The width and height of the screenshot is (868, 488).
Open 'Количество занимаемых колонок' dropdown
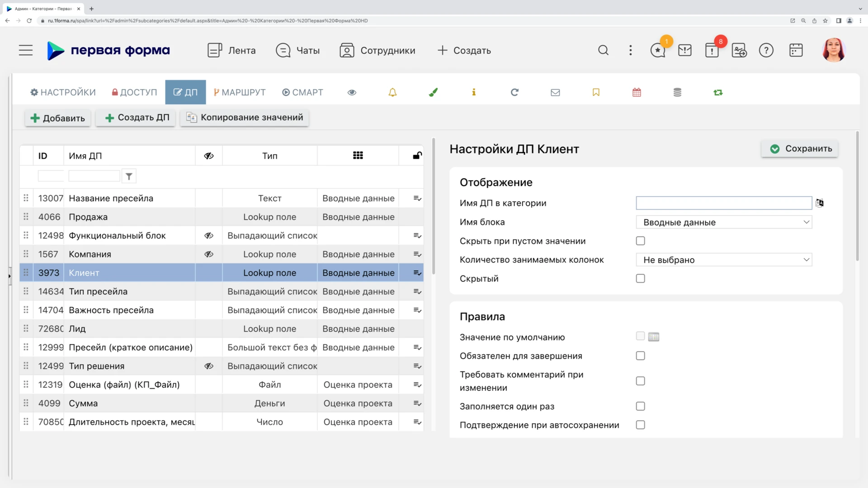click(724, 260)
